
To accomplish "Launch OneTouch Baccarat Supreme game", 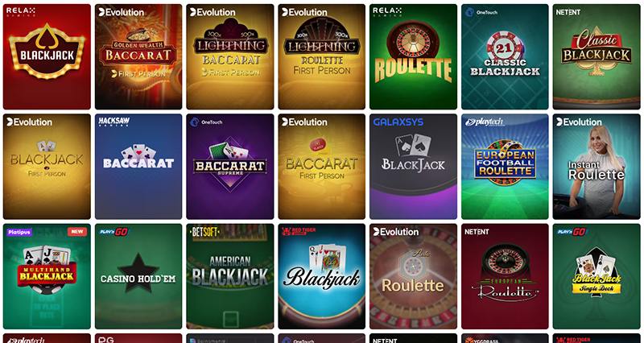I will tap(230, 167).
